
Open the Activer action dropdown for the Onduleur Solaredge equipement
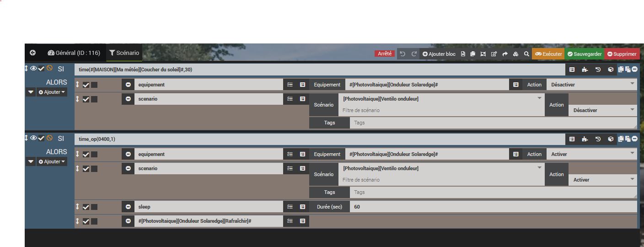pos(592,154)
